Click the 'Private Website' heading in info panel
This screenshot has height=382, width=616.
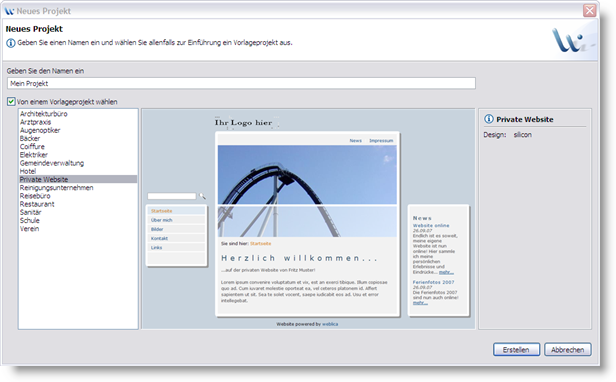click(525, 119)
